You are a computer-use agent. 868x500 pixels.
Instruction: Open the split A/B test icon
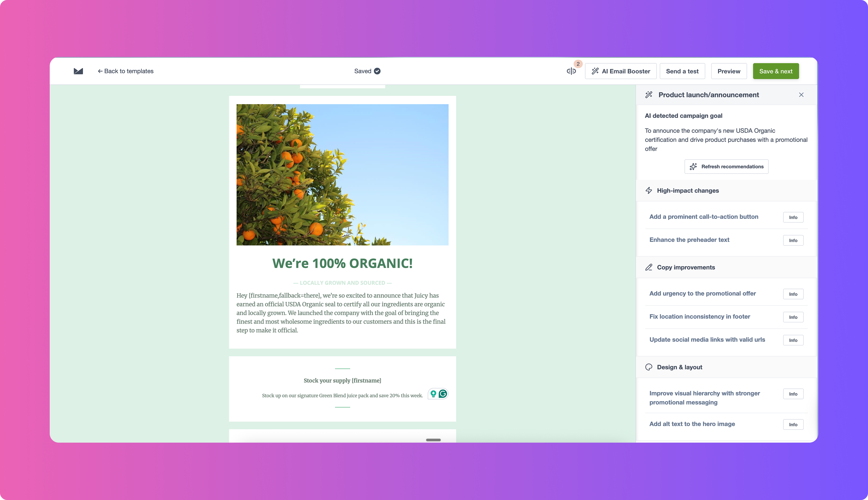point(571,71)
